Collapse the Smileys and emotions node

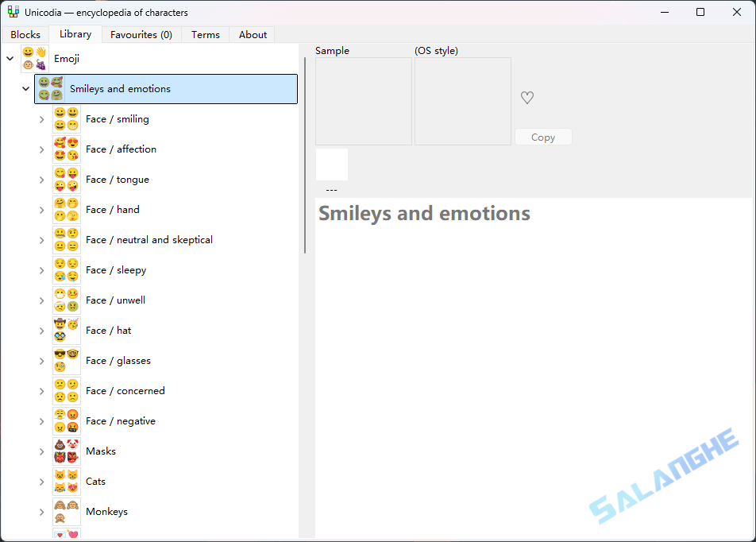click(x=26, y=89)
